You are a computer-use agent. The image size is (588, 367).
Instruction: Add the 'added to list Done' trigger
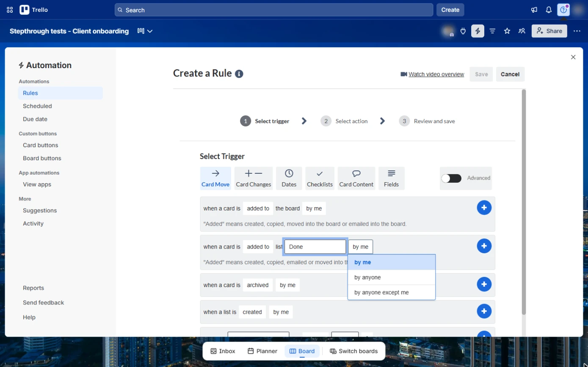[x=484, y=246]
